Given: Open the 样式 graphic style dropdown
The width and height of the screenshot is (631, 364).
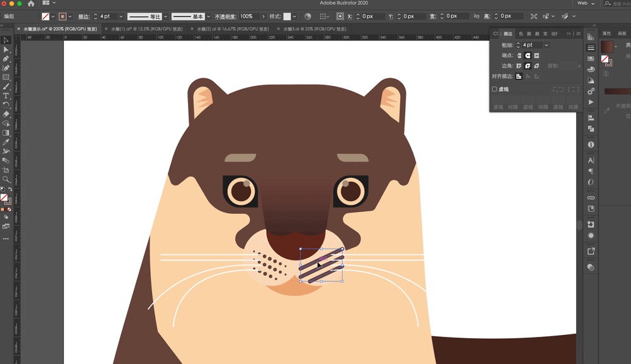Looking at the screenshot, I should [x=295, y=16].
